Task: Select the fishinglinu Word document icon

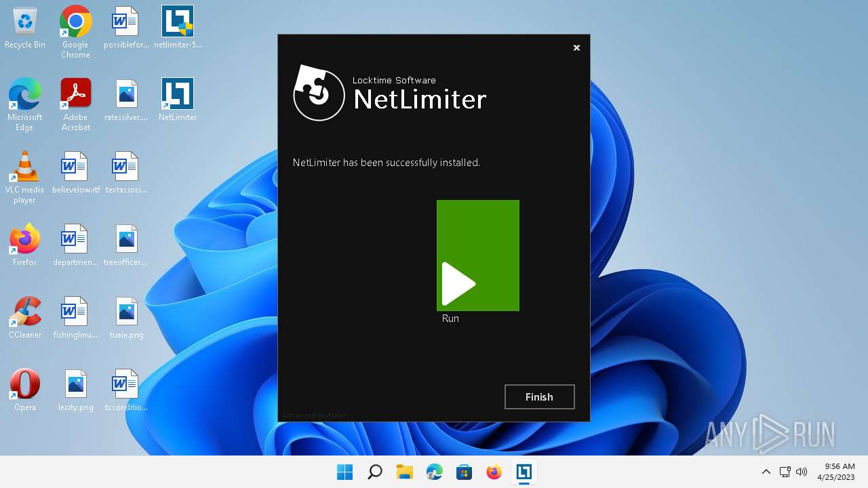Action: pos(76,319)
